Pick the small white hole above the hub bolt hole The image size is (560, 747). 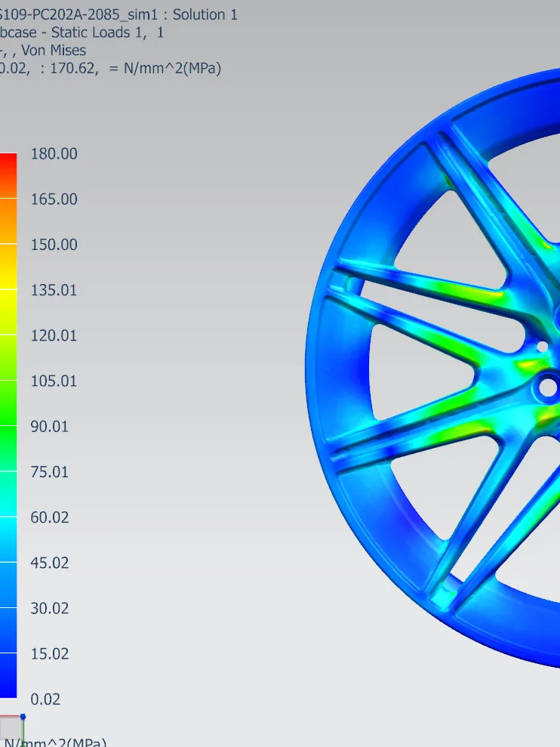coord(542,347)
